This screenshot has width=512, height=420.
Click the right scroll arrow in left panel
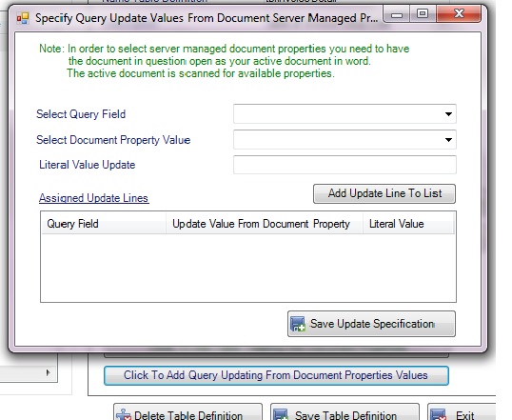coord(49,372)
